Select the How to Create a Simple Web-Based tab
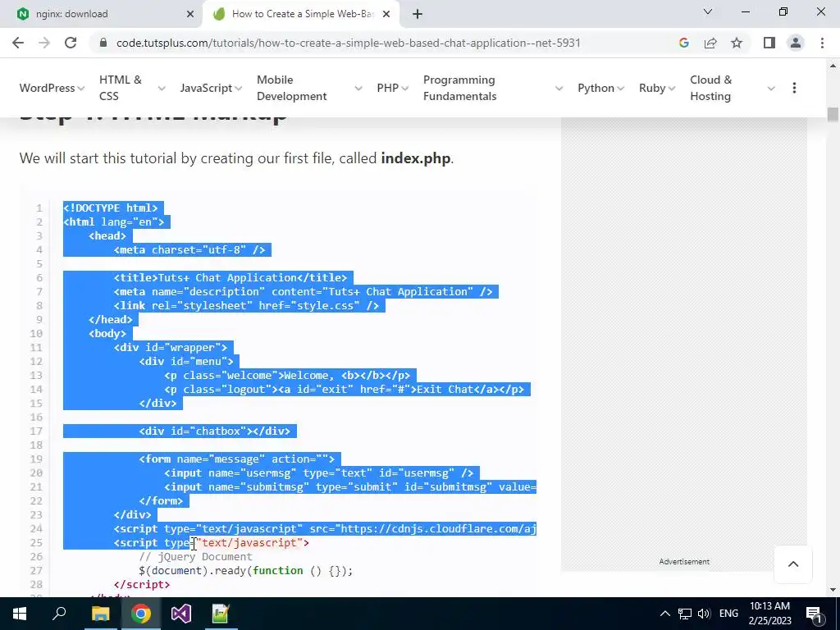Image resolution: width=840 pixels, height=630 pixels. coord(302,14)
